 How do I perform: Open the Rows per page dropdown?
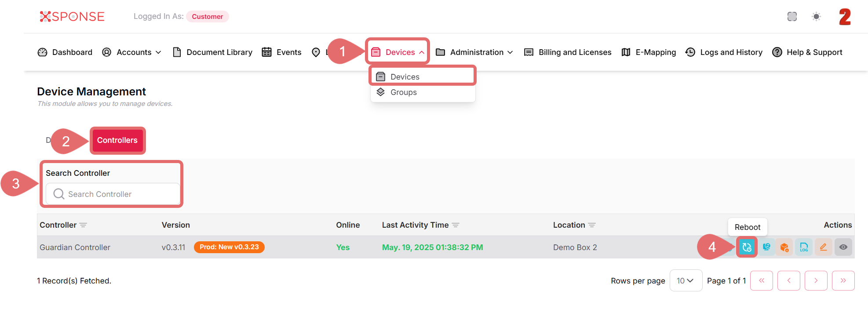click(x=685, y=280)
